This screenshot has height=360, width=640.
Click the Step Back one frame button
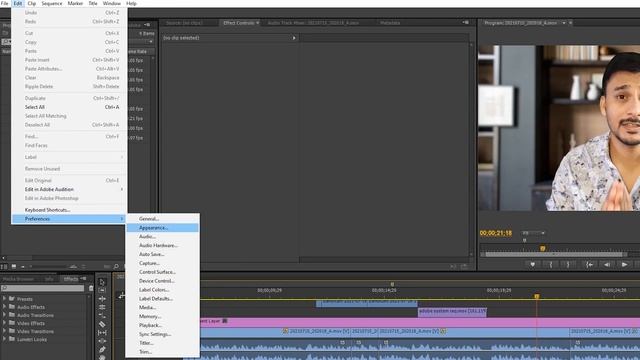607,264
